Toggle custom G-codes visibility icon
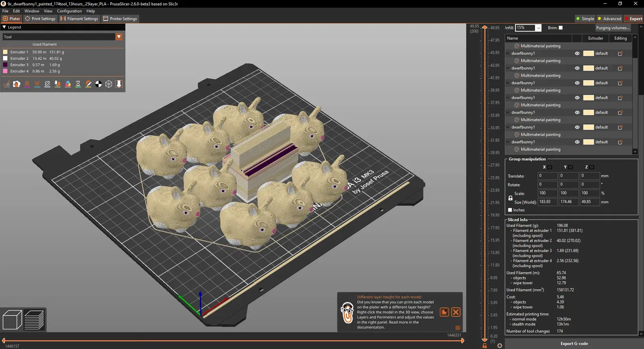Image resolution: width=644 pixels, height=349 pixels. [x=89, y=84]
